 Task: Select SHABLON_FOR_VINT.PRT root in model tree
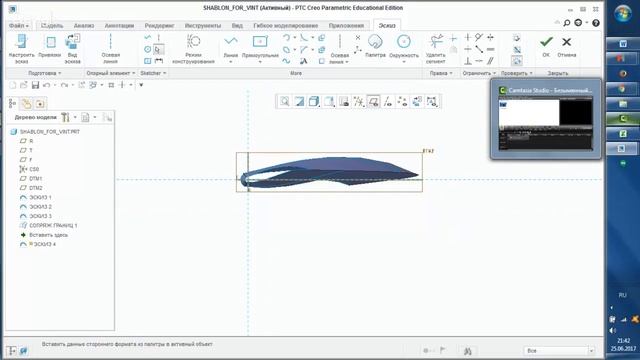tap(45, 131)
